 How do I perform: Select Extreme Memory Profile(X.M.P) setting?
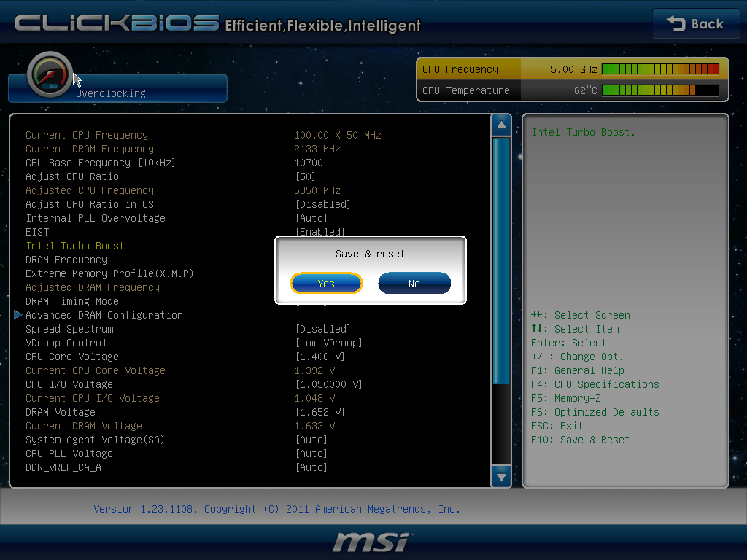[x=109, y=273]
